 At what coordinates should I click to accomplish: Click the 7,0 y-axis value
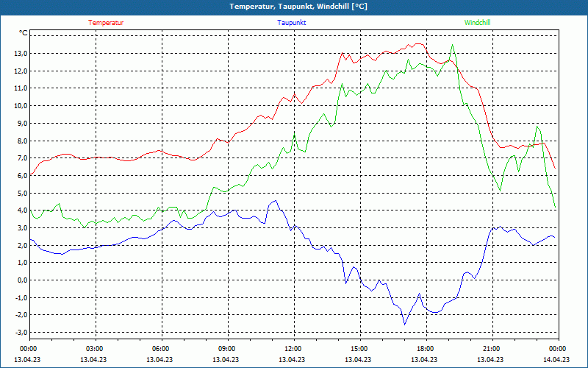click(22, 158)
